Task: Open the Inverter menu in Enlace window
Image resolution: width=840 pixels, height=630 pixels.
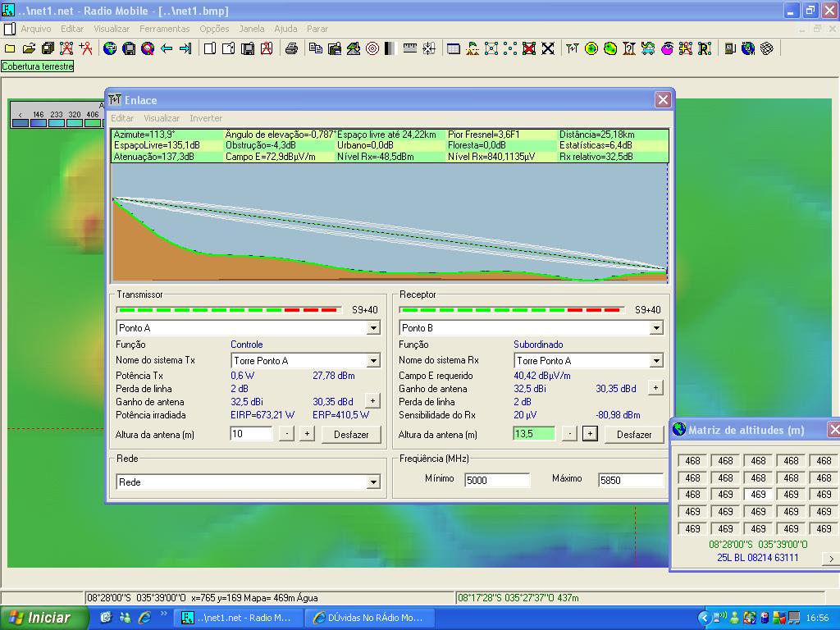Action: pyautogui.click(x=206, y=118)
